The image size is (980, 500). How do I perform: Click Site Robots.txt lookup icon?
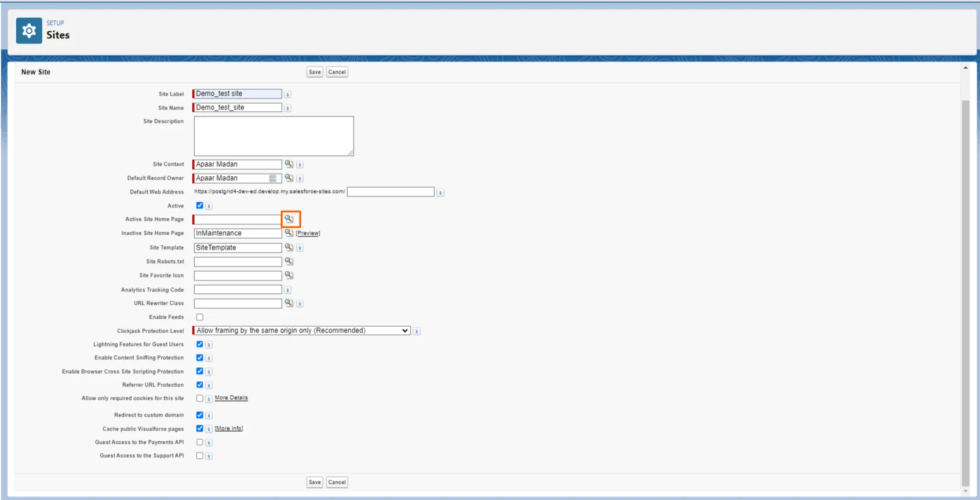point(289,261)
